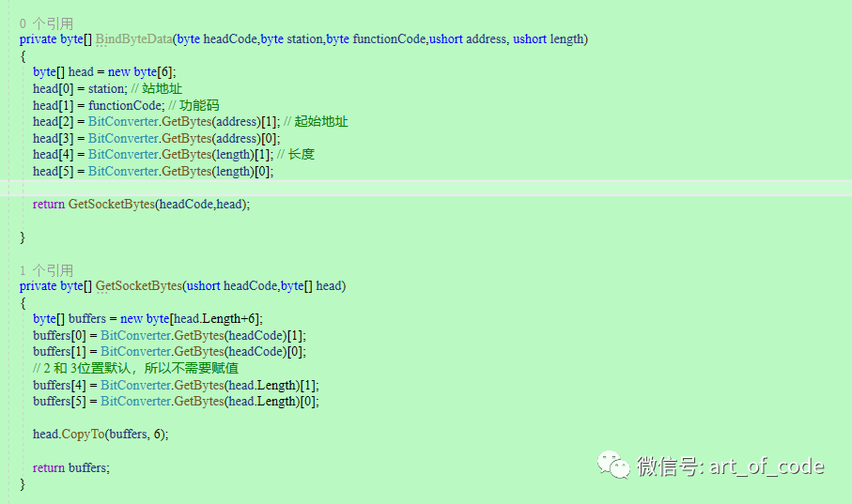
Task: Place cursor on the "起始地址" comment
Action: 320,121
